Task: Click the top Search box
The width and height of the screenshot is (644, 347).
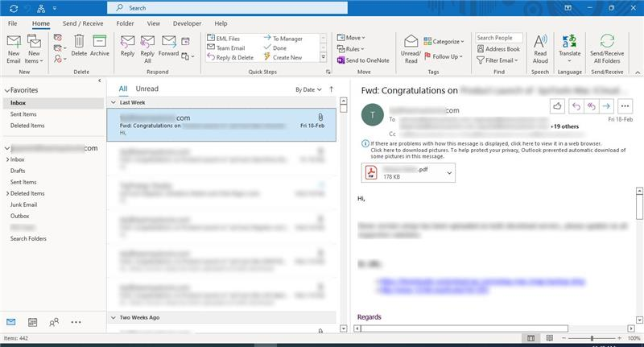Action: pos(227,8)
